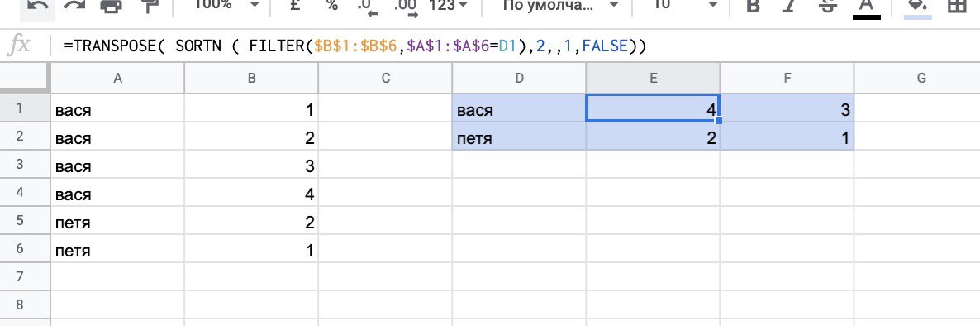Select column D header
The height and width of the screenshot is (326, 980).
tap(519, 79)
